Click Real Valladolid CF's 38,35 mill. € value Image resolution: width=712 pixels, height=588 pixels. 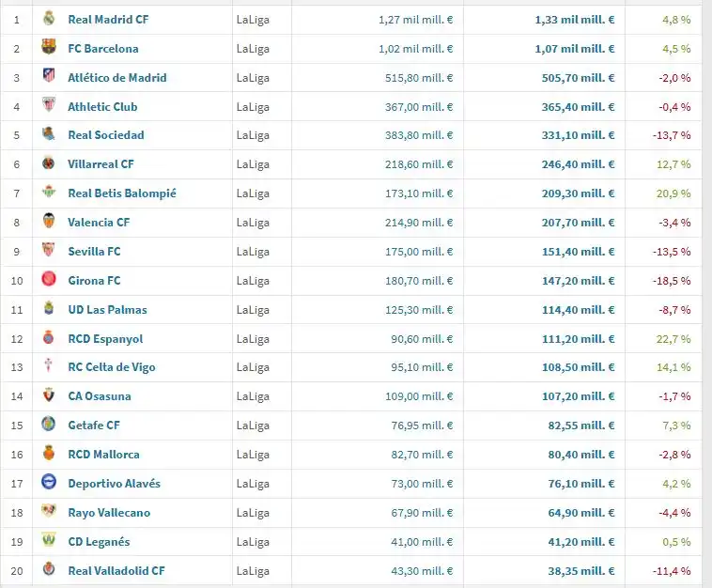(581, 571)
